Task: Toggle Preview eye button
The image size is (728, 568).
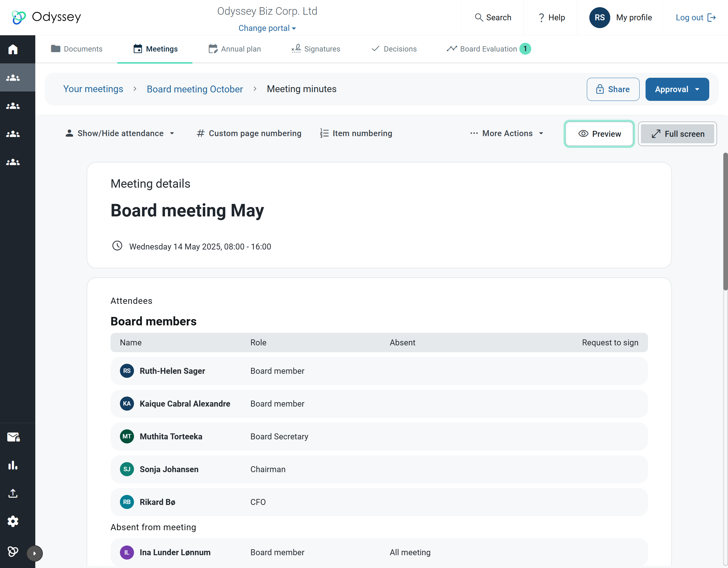Action: (x=599, y=134)
